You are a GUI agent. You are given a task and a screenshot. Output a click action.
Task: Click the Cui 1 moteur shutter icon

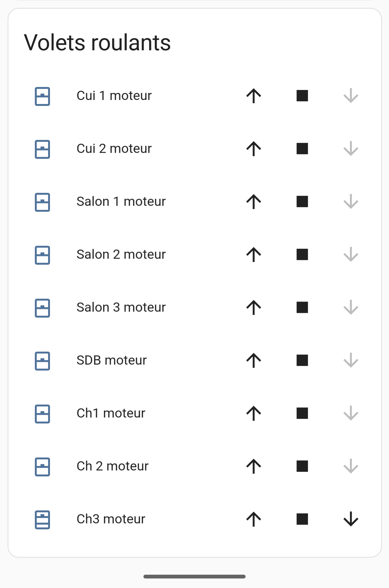click(x=42, y=96)
